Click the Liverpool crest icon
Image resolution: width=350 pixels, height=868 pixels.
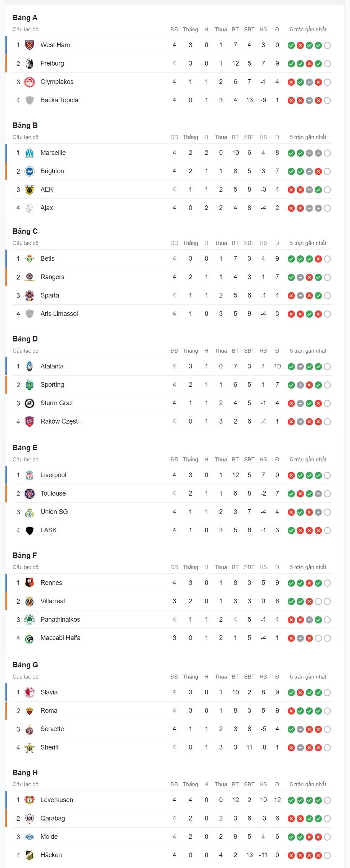[30, 475]
